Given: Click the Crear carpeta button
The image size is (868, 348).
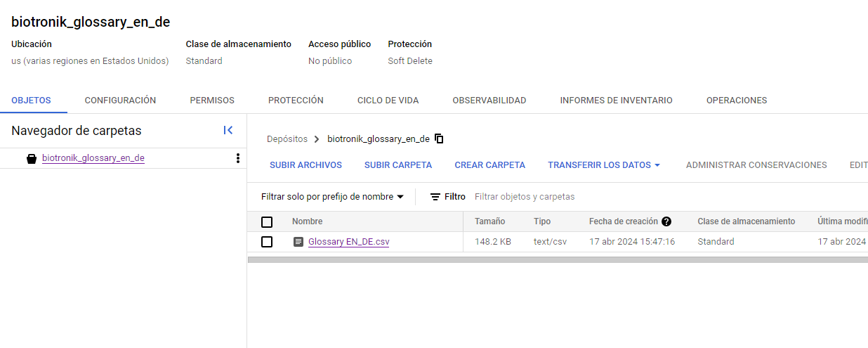Looking at the screenshot, I should tap(489, 165).
